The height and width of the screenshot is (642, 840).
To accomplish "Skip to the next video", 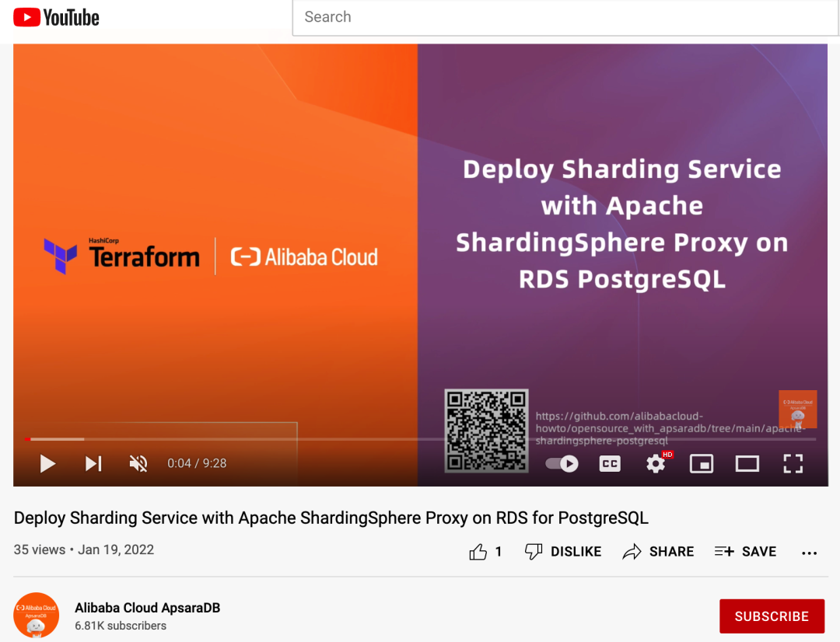I will (x=93, y=464).
